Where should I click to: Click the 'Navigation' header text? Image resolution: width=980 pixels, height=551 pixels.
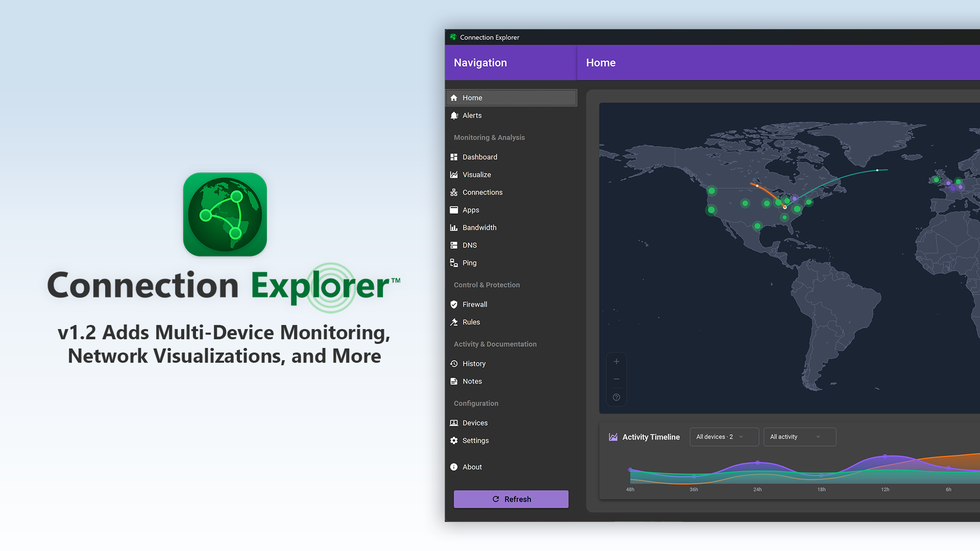(480, 63)
